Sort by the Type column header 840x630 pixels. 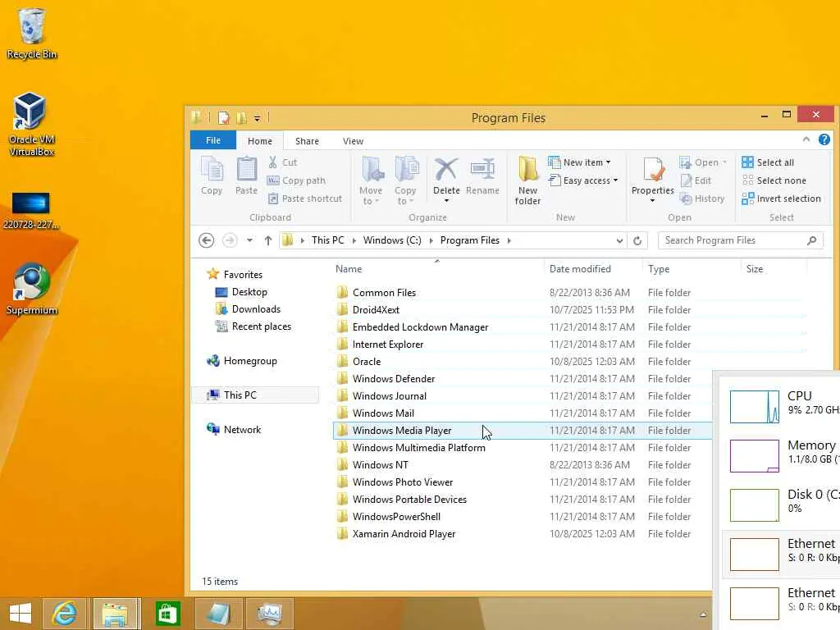pos(659,269)
